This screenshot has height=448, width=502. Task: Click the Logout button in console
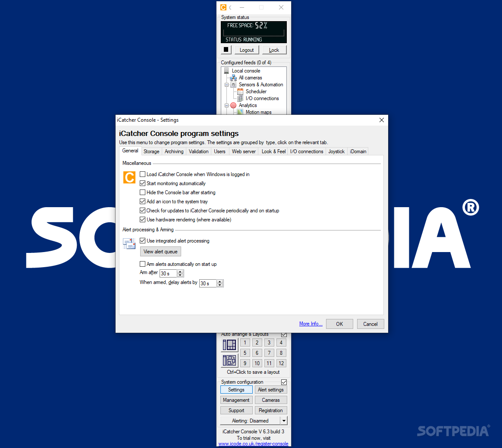(247, 50)
